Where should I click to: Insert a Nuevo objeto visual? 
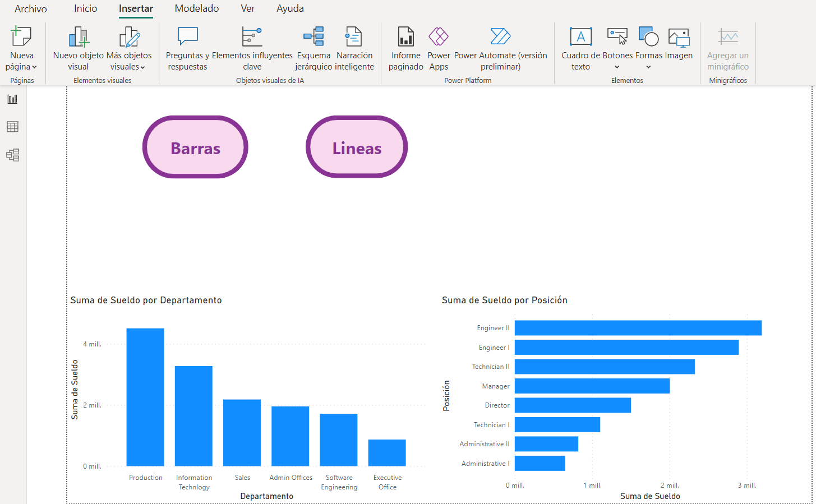pyautogui.click(x=79, y=49)
